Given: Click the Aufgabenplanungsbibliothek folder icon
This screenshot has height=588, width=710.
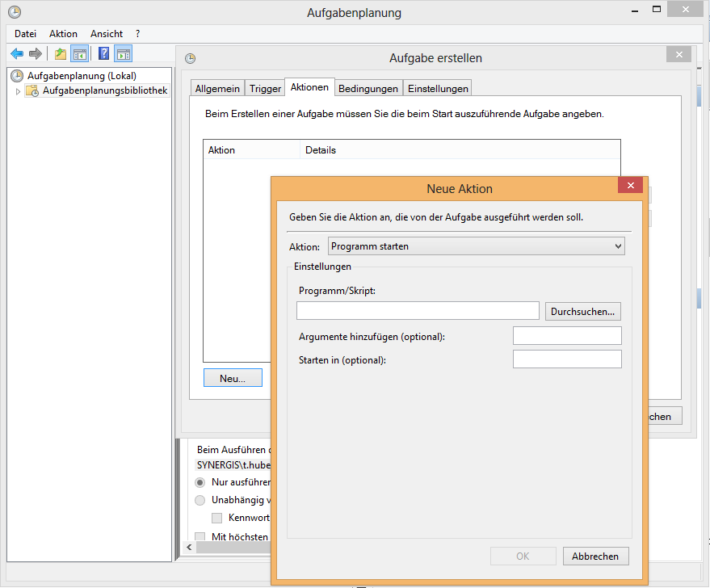Looking at the screenshot, I should [32, 90].
